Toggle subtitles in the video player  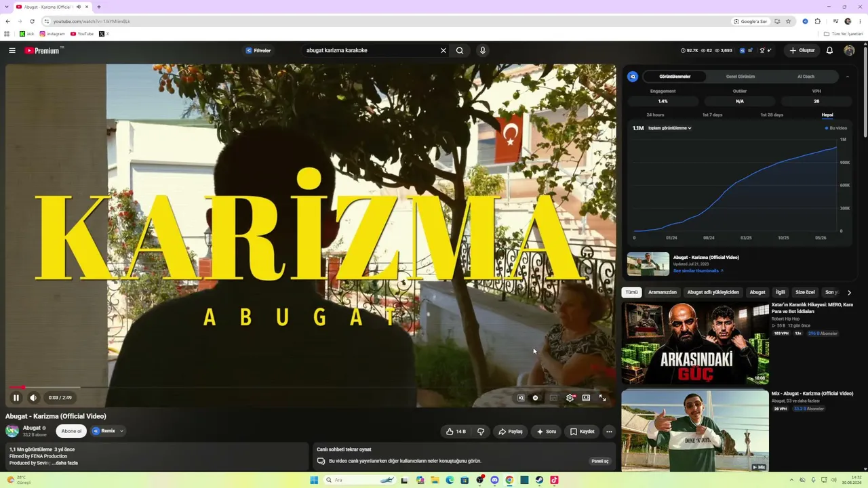click(x=553, y=398)
